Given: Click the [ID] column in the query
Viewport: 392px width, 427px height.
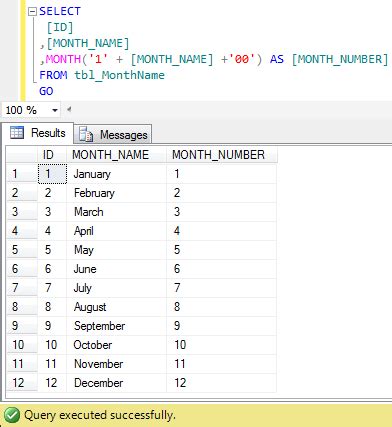Looking at the screenshot, I should [60, 27].
